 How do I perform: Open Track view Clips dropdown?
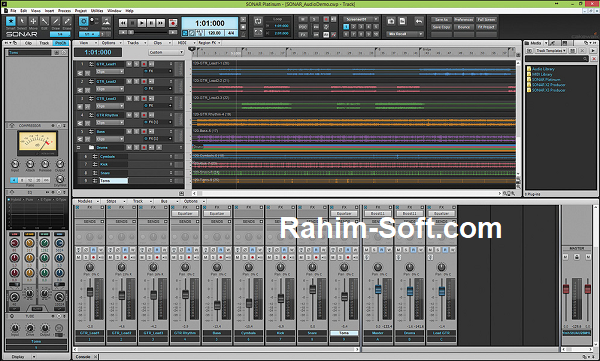[x=160, y=43]
